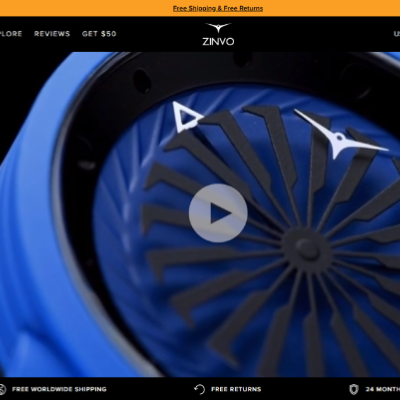Image resolution: width=400 pixels, height=400 pixels.
Task: Play the watch video
Action: (218, 213)
